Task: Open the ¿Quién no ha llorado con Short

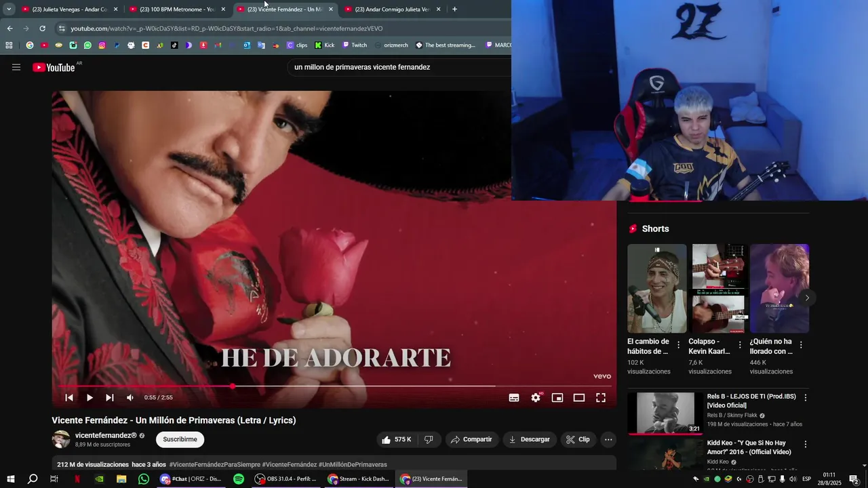Action: point(779,289)
